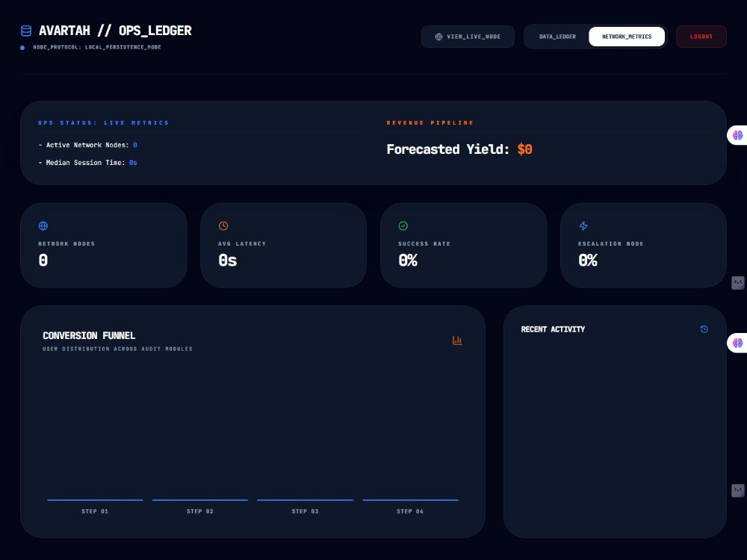Click the OPS STATUS: LIVE METRICS heading
This screenshot has height=560, width=747.
point(103,123)
